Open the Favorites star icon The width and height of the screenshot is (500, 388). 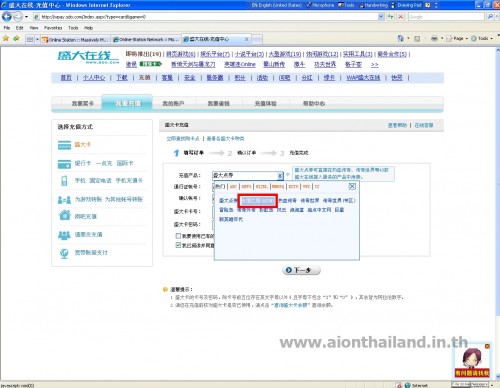tap(6, 39)
